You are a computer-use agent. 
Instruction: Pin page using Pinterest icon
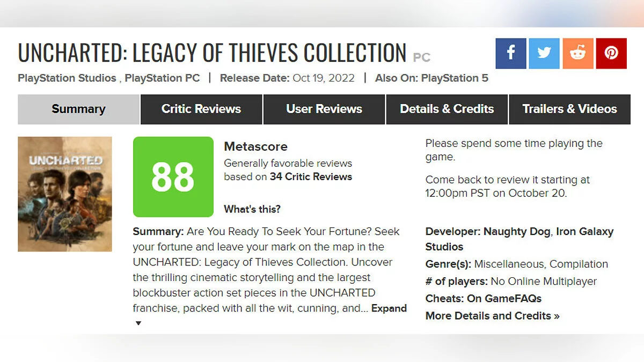(x=611, y=53)
